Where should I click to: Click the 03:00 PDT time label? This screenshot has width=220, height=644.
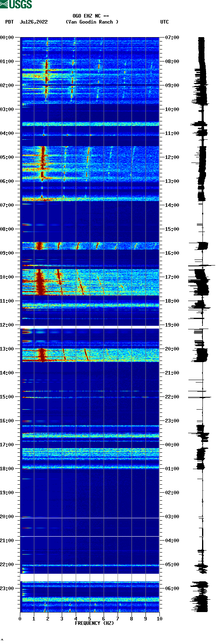tap(7, 109)
